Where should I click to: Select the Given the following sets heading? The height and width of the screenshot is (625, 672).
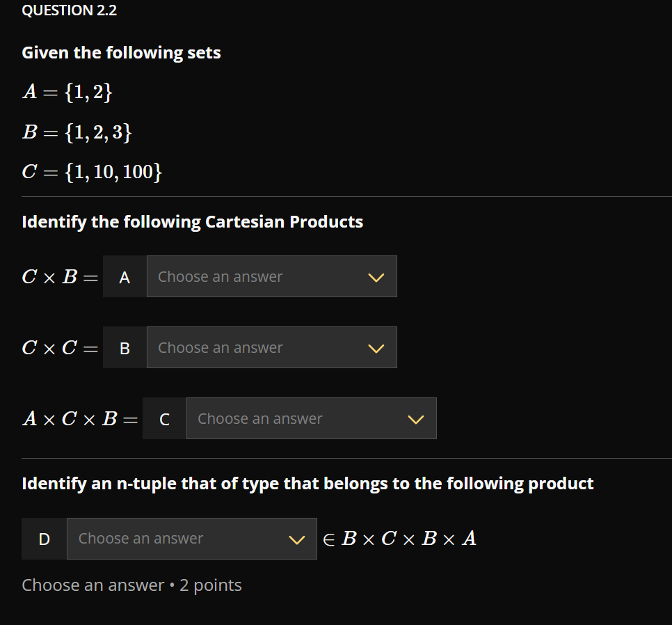[121, 52]
